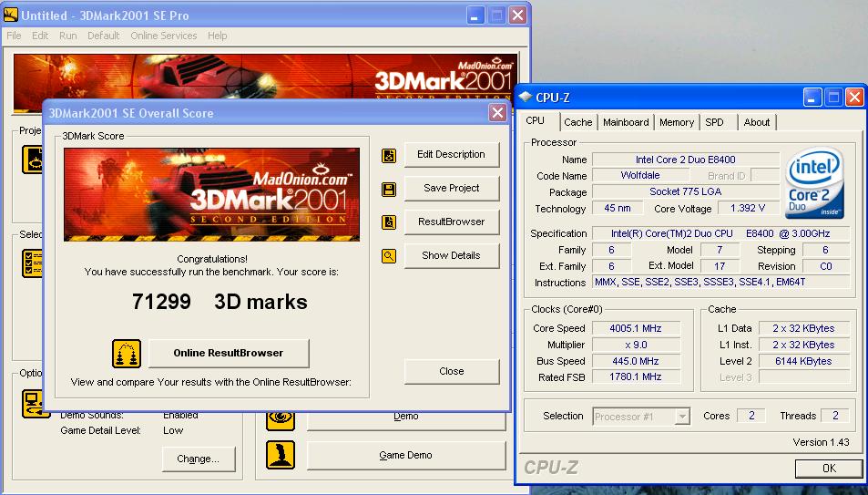Click the 6144 KBytes Level 2 cache value
Image resolution: width=868 pixels, height=495 pixels.
tap(803, 361)
